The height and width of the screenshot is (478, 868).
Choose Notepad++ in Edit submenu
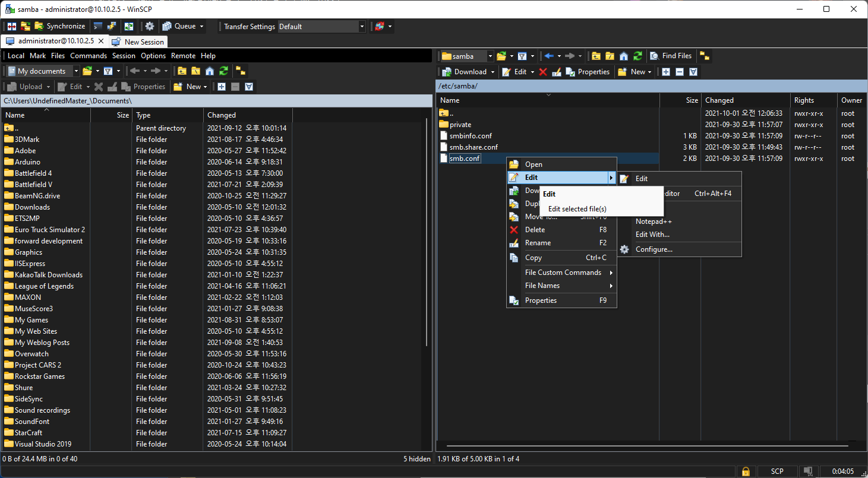click(680, 221)
